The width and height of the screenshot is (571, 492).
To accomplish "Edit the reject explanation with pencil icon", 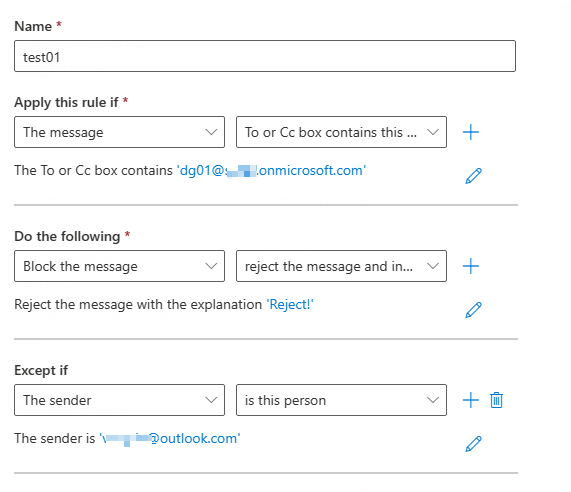I will pos(473,310).
